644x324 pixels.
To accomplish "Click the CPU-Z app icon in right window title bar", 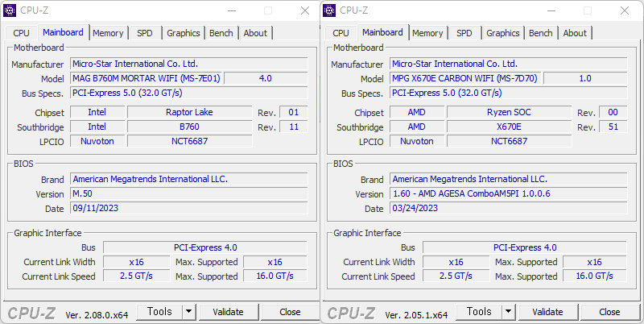I will click(x=329, y=10).
